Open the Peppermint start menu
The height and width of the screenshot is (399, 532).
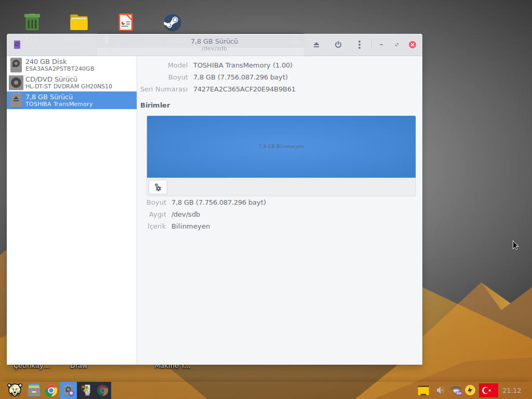pos(15,390)
